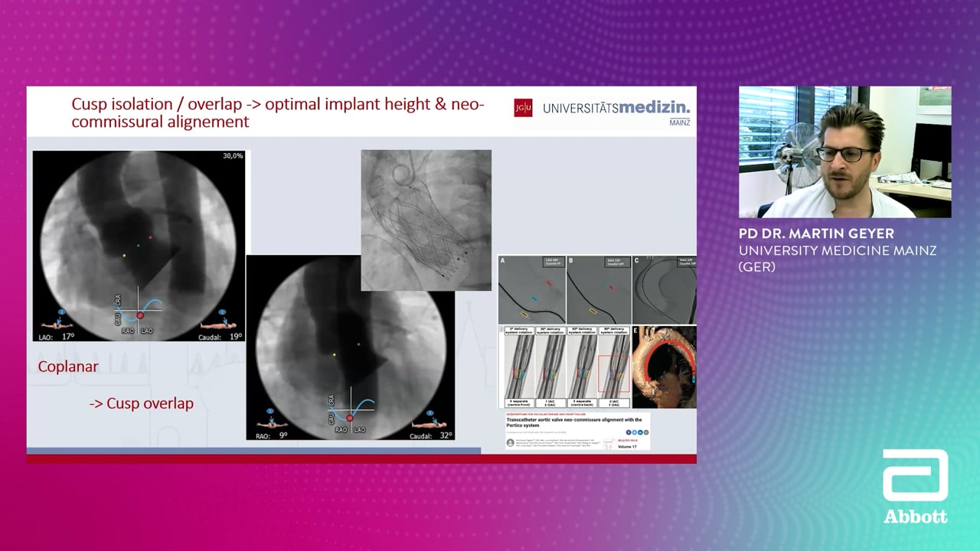Select panel A fluoroscopy image
The image size is (980, 551).
(531, 289)
